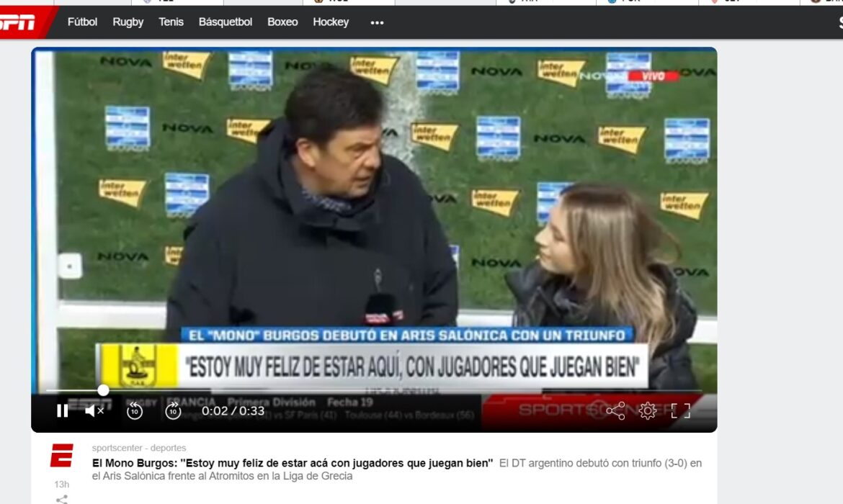Enter fullscreen video mode

pos(680,411)
